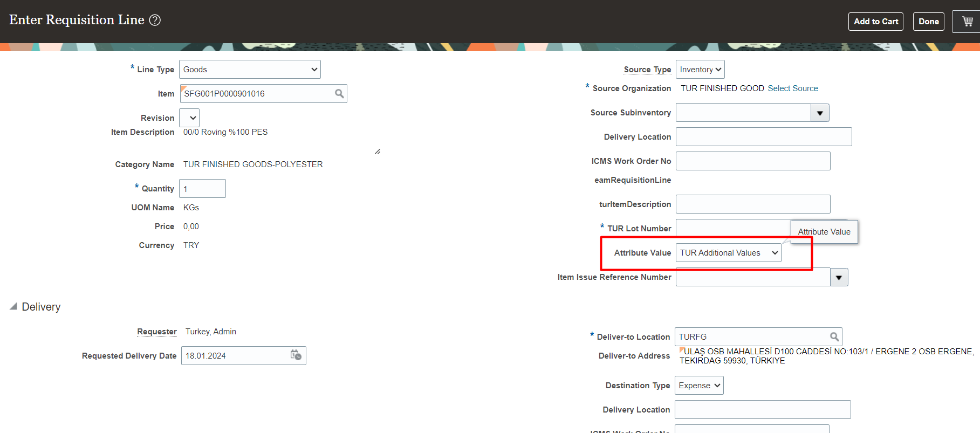Open the Destination Type Expense dropdown
Viewport: 980px width, 433px height.
tap(699, 386)
